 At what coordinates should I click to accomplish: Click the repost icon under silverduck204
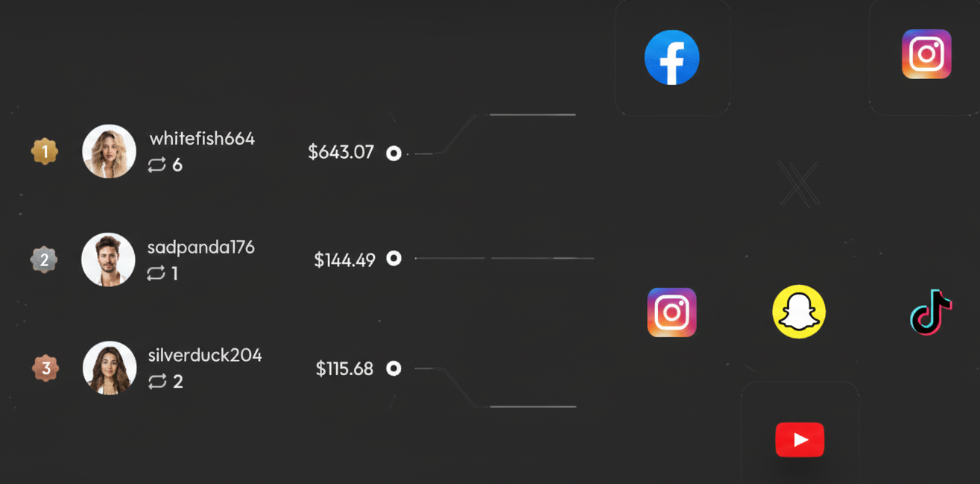[x=157, y=382]
